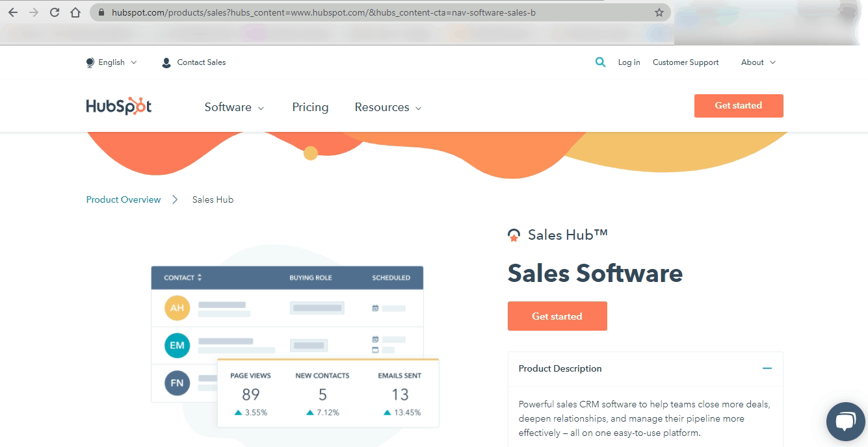Viewport: 868px width, 447px height.
Task: Open the Resources dropdown
Action: point(388,107)
